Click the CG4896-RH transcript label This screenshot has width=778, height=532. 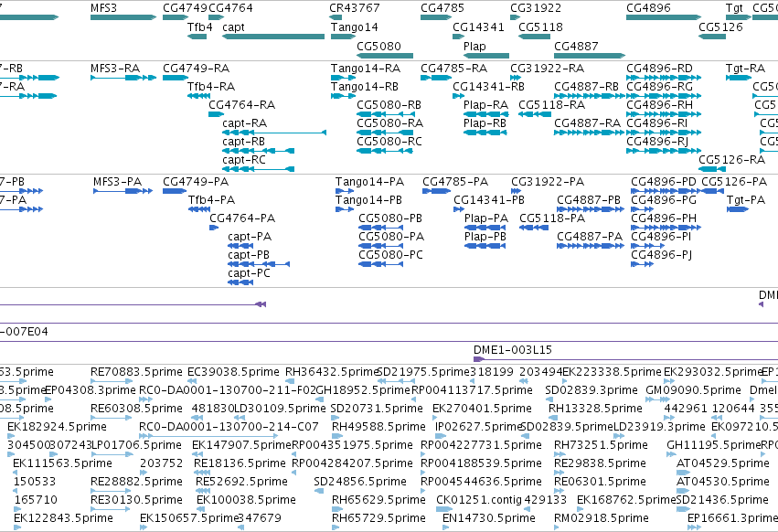coord(659,105)
